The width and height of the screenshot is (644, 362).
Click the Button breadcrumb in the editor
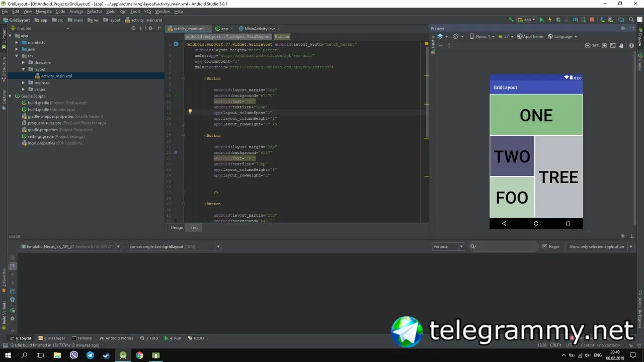tap(282, 37)
